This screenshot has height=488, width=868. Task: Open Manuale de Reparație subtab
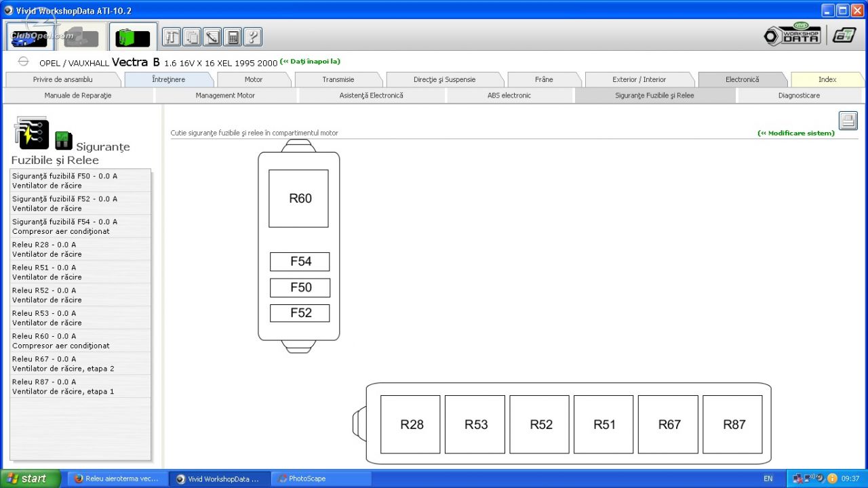click(x=78, y=96)
